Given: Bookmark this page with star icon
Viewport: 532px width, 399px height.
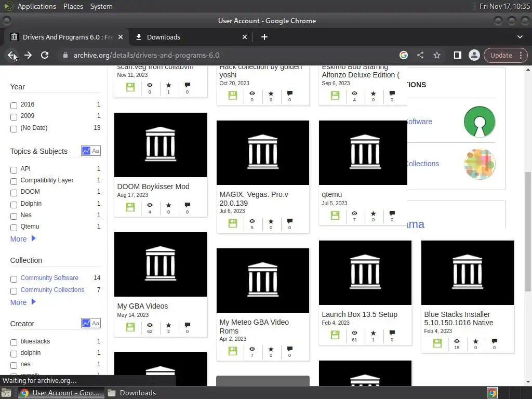Looking at the screenshot, I should click(x=437, y=55).
